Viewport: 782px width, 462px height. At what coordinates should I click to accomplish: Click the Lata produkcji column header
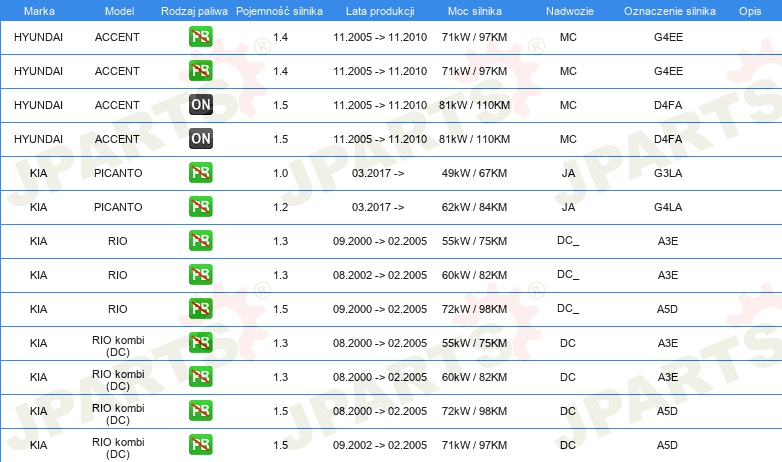click(380, 11)
